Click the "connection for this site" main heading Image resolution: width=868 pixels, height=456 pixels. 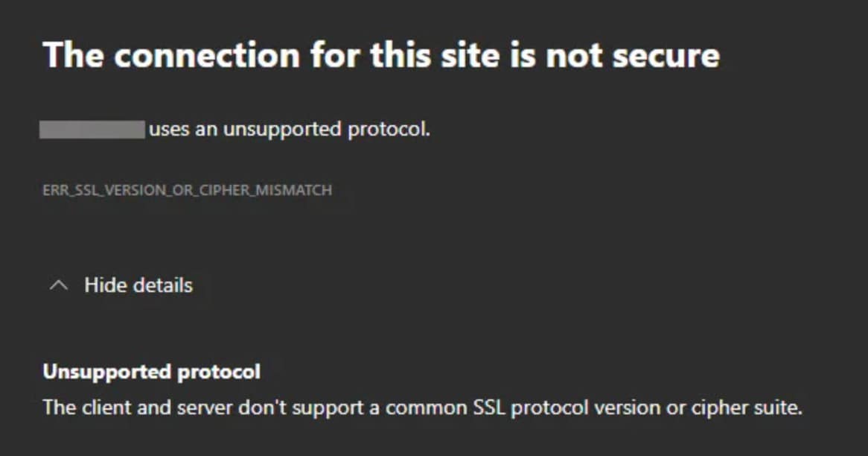tap(381, 56)
